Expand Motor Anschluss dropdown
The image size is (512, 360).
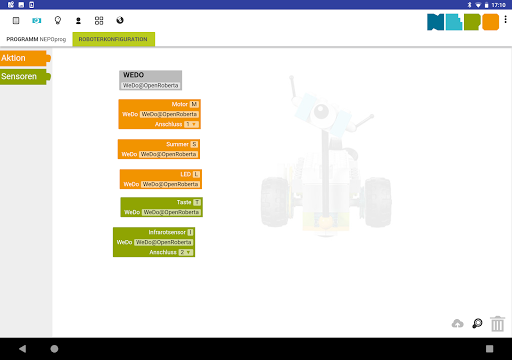click(191, 124)
